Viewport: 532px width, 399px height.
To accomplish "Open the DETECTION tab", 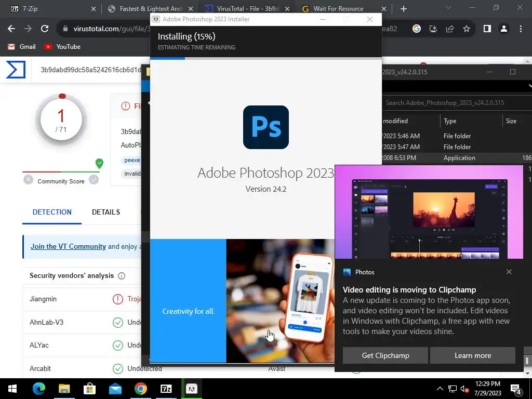I will tap(52, 212).
